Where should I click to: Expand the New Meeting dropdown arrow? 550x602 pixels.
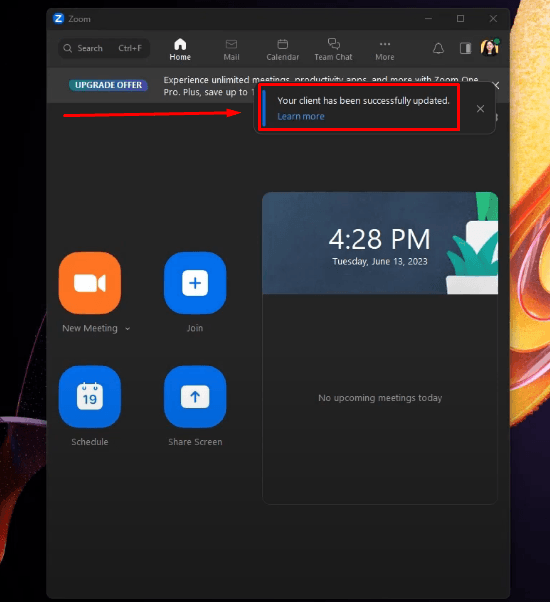[127, 329]
